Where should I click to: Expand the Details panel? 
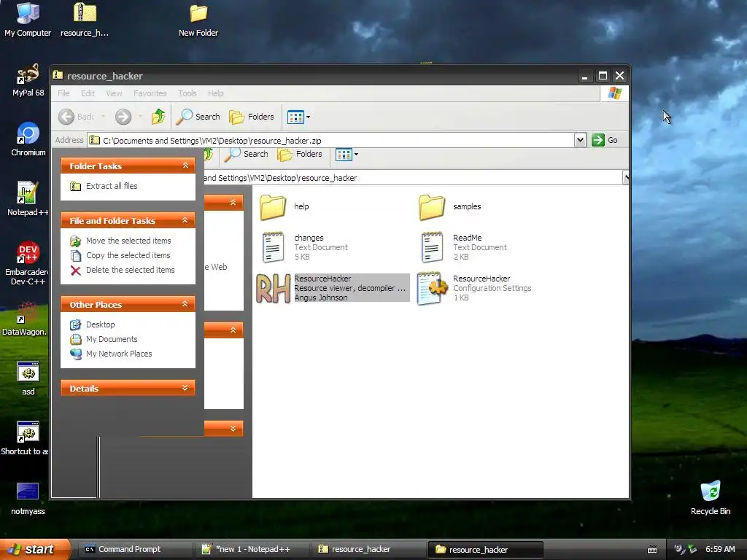(185, 388)
